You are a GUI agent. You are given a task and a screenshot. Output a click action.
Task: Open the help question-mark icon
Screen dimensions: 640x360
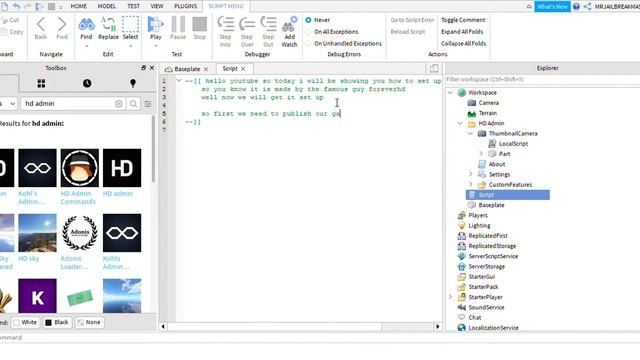click(576, 7)
